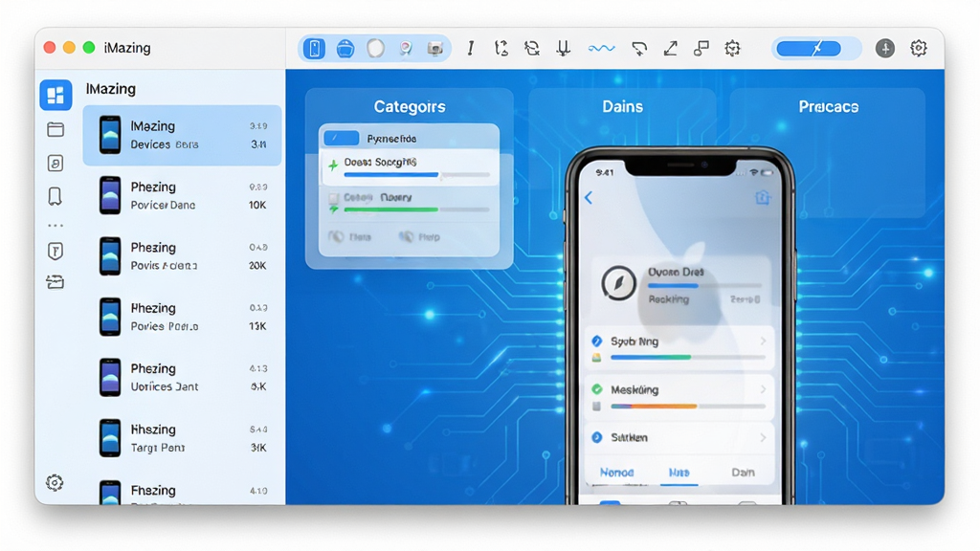The height and width of the screenshot is (551, 980).
Task: Select the Fhszing Targt row
Action: [182, 438]
